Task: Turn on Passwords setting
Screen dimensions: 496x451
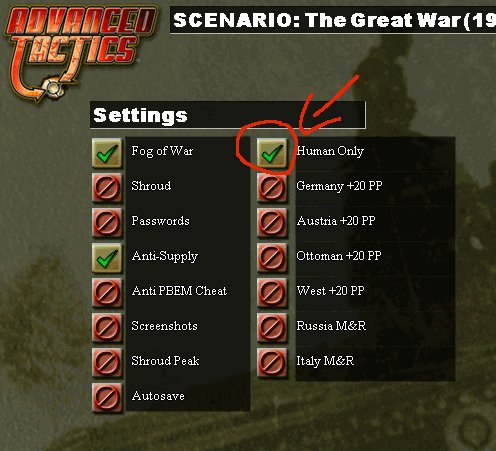Action: tap(107, 223)
